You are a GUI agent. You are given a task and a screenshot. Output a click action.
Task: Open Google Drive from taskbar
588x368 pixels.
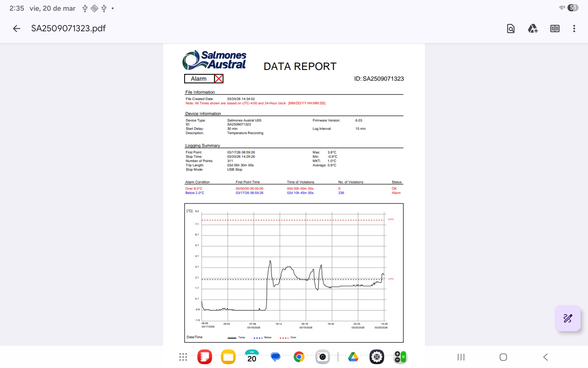(353, 357)
